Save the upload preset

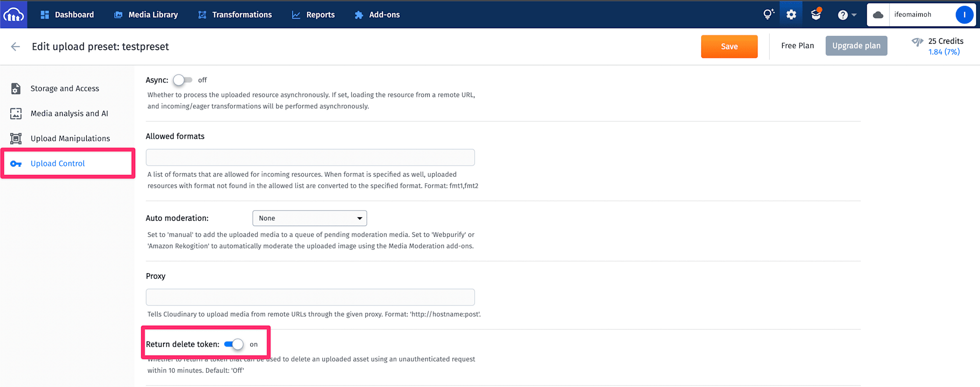(729, 47)
